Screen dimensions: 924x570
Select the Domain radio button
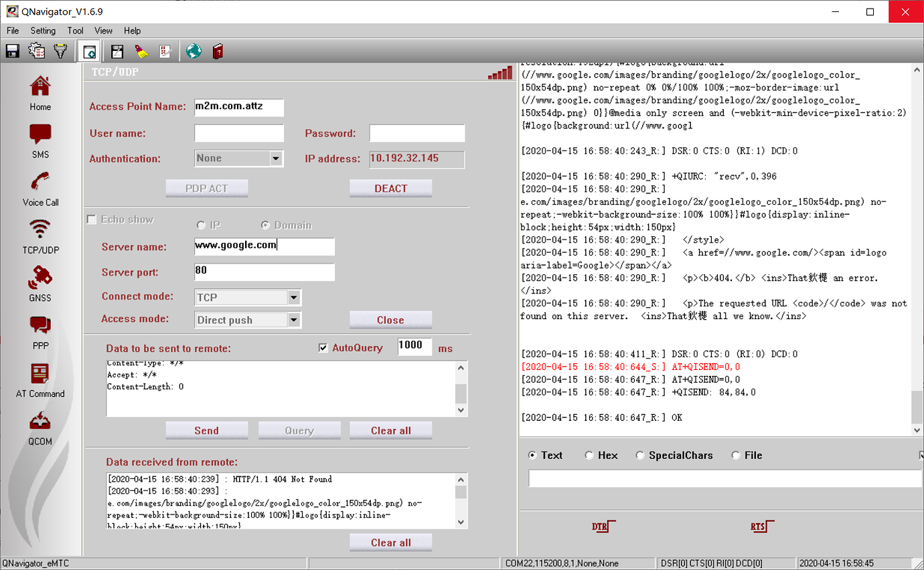pyautogui.click(x=265, y=225)
